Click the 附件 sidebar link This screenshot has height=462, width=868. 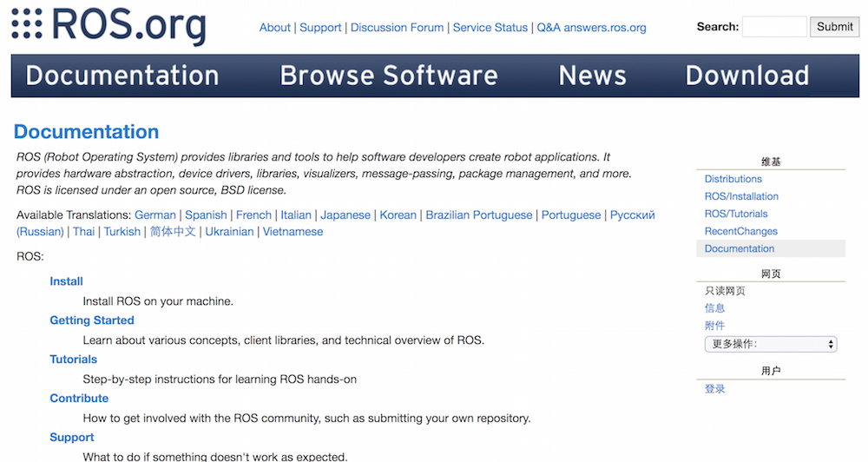click(714, 326)
